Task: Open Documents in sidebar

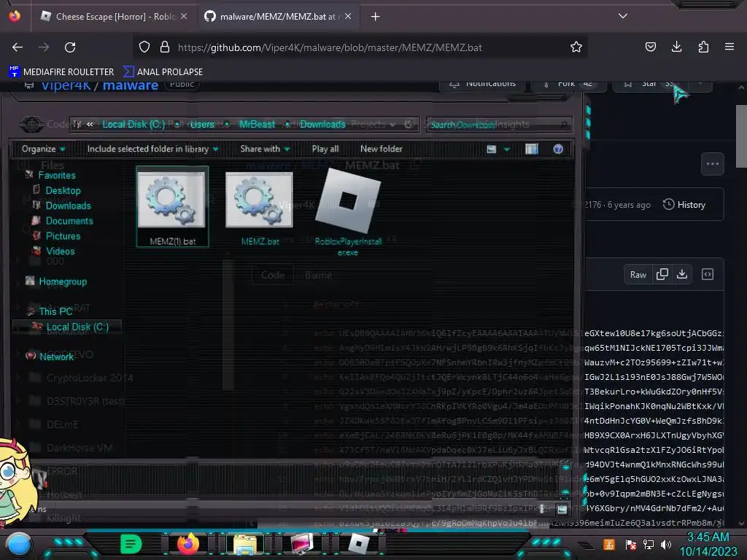Action: pos(69,221)
